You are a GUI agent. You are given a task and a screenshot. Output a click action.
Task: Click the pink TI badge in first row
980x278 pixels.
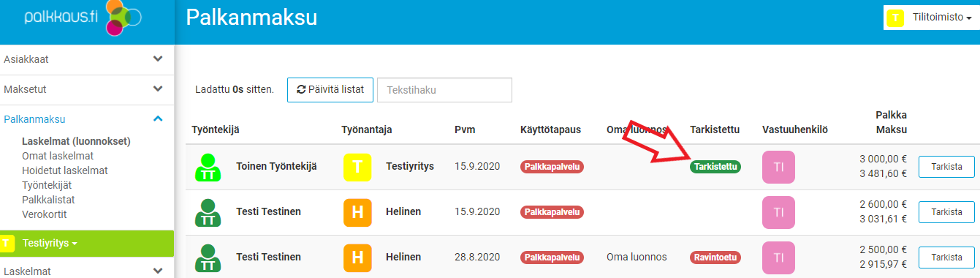(778, 167)
